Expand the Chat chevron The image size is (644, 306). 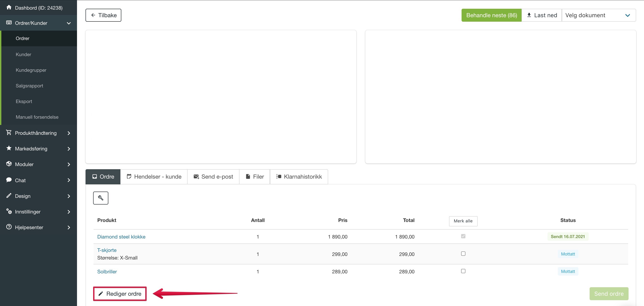click(x=69, y=180)
